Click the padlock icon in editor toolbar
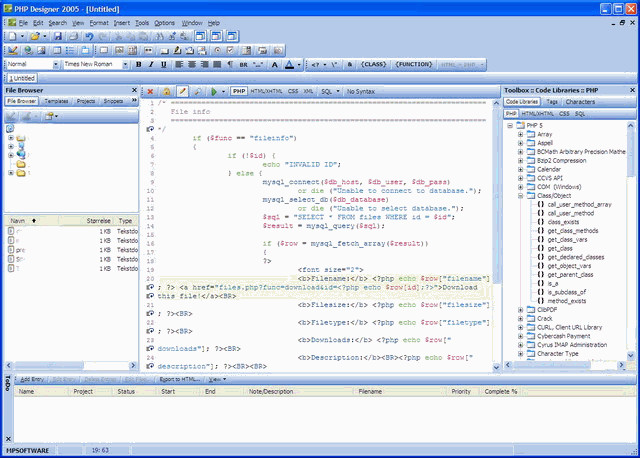The height and width of the screenshot is (458, 640). 167,91
